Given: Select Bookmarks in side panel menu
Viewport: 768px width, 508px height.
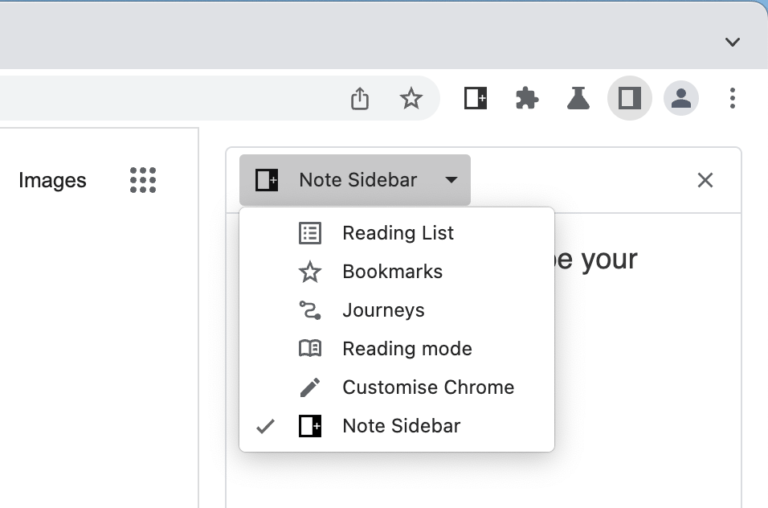Looking at the screenshot, I should point(397,272).
